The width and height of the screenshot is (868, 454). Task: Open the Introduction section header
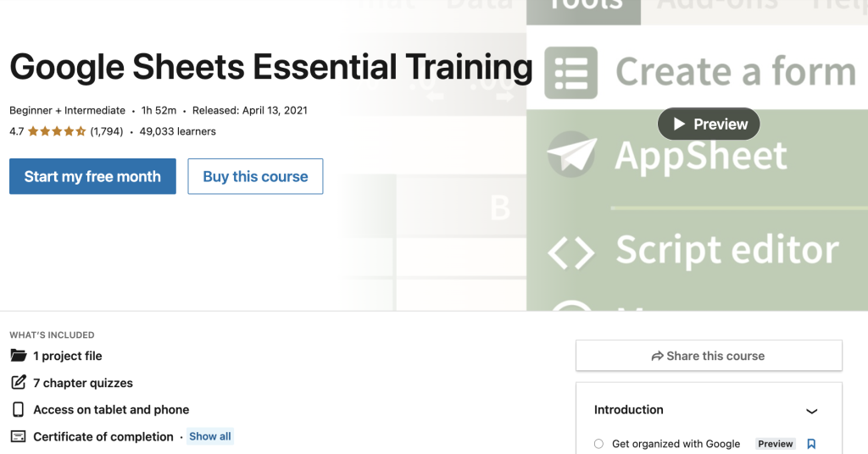pyautogui.click(x=629, y=410)
